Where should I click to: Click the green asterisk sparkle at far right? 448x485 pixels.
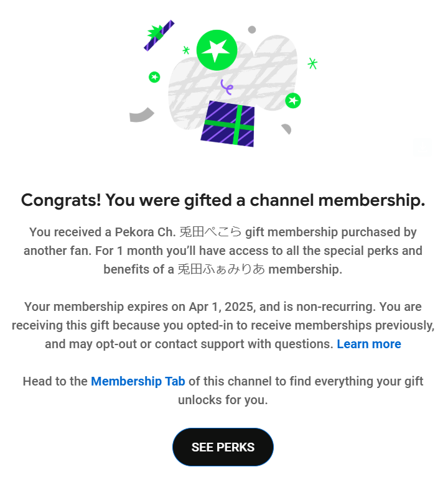pos(312,63)
